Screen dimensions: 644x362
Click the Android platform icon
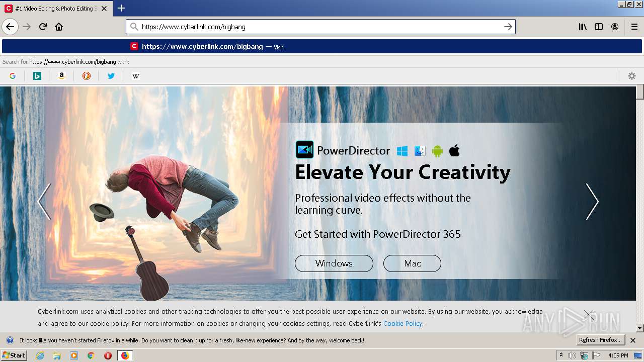click(x=437, y=151)
